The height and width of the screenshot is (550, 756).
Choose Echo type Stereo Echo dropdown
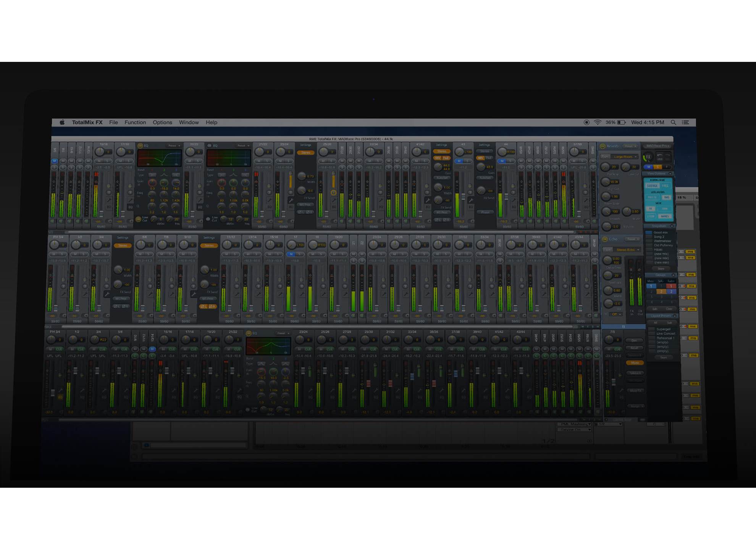tap(627, 250)
